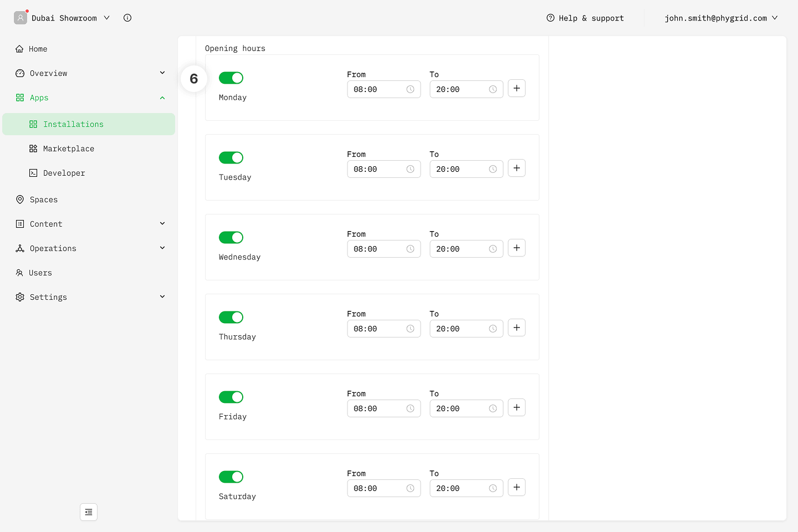The height and width of the screenshot is (532, 798).
Task: Click the clock icon in Tuesday From field
Action: click(x=410, y=169)
